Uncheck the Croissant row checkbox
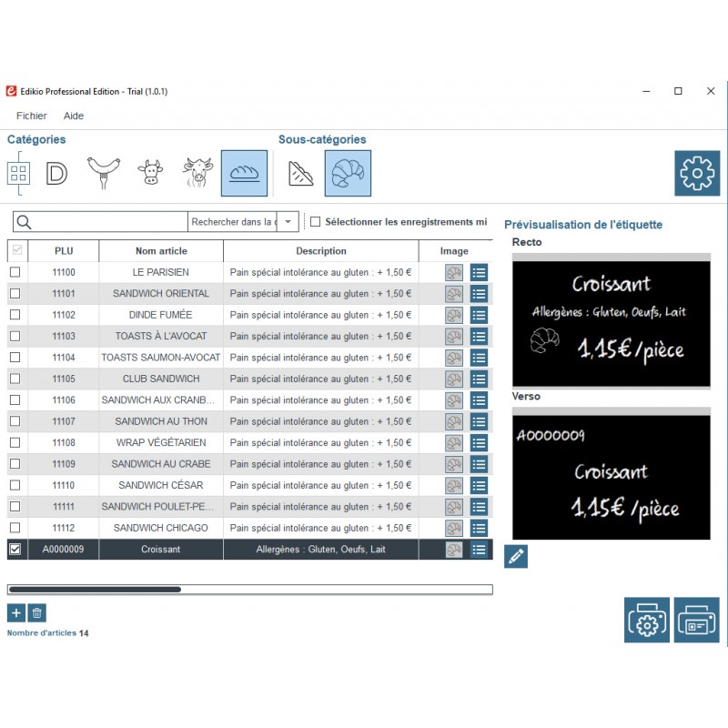The image size is (728, 728). pos(15,550)
